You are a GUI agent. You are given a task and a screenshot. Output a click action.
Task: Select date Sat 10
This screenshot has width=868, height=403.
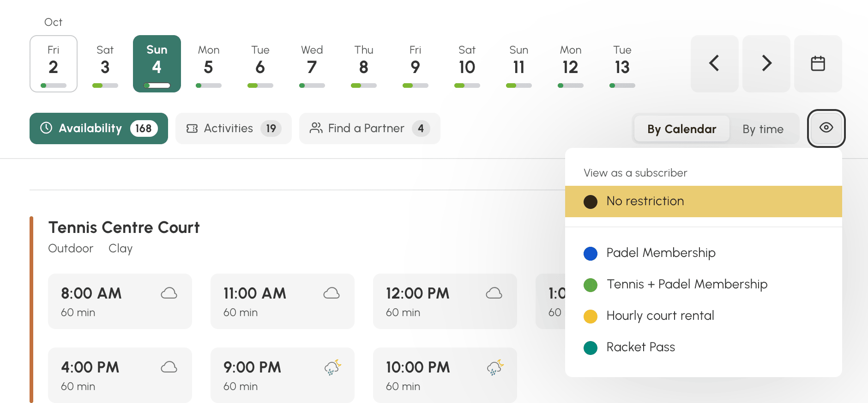pos(467,64)
